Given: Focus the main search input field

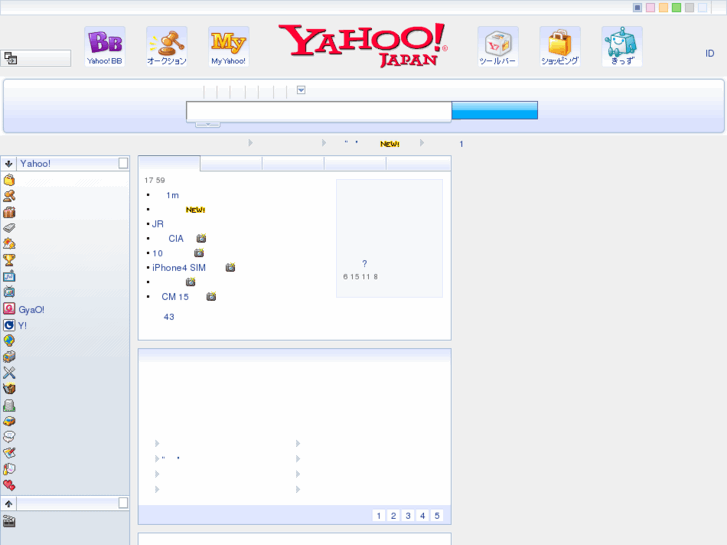Looking at the screenshot, I should (x=319, y=112).
